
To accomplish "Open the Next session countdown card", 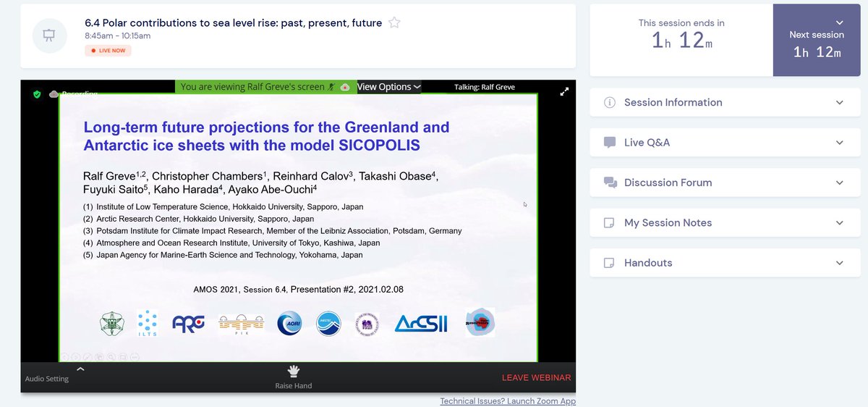I will 817,41.
